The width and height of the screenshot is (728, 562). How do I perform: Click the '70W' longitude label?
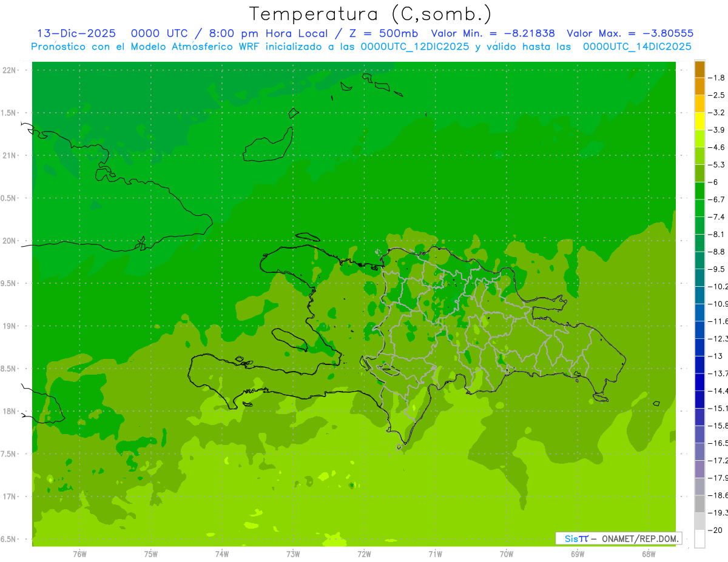coord(507,554)
